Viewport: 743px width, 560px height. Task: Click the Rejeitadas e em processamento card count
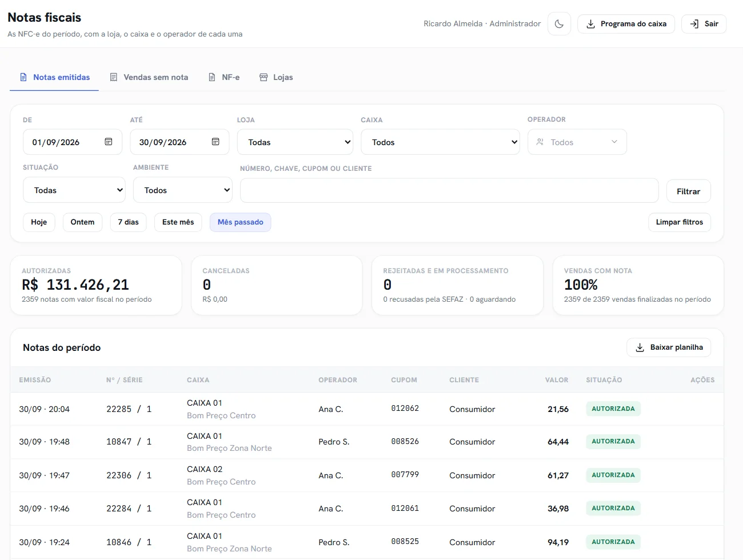point(388,285)
